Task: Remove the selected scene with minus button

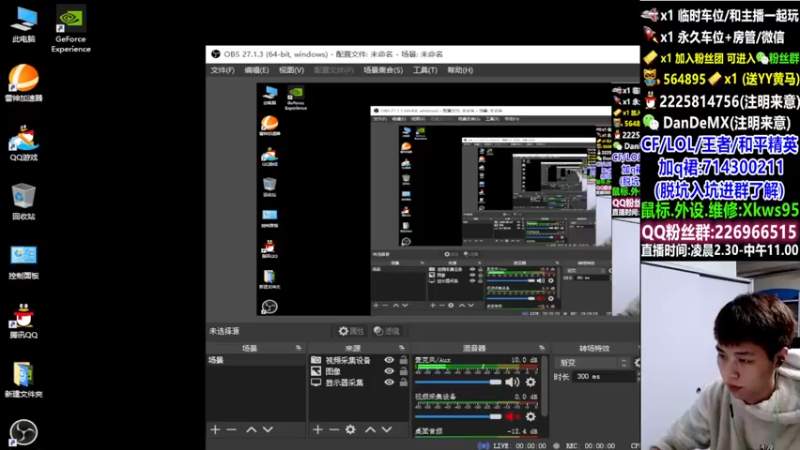Action: pyautogui.click(x=232, y=430)
